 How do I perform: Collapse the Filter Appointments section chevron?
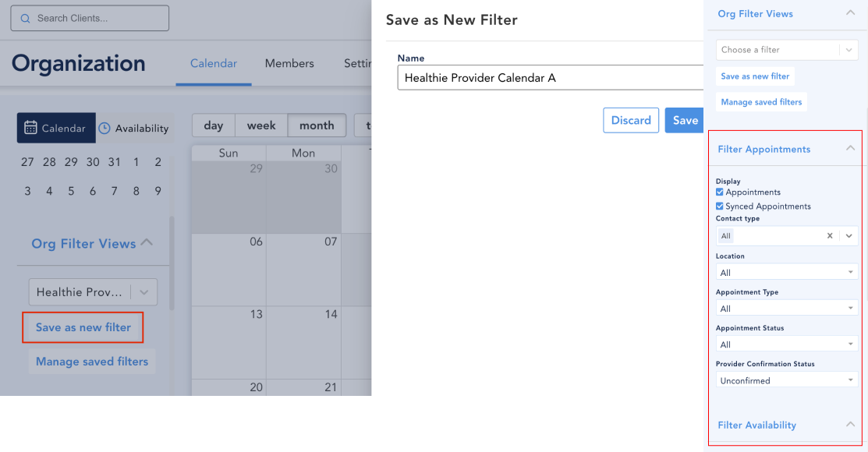[850, 148]
